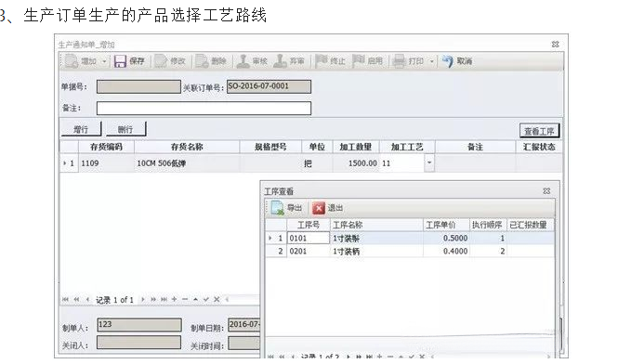
Task: Select the process name cell in row 0201
Action: [x=376, y=252]
